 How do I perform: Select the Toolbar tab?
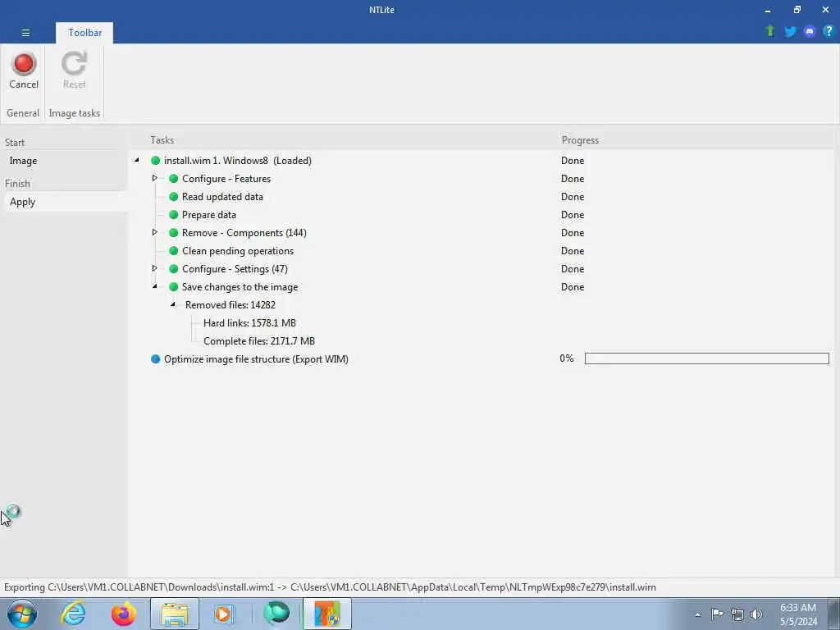point(84,33)
